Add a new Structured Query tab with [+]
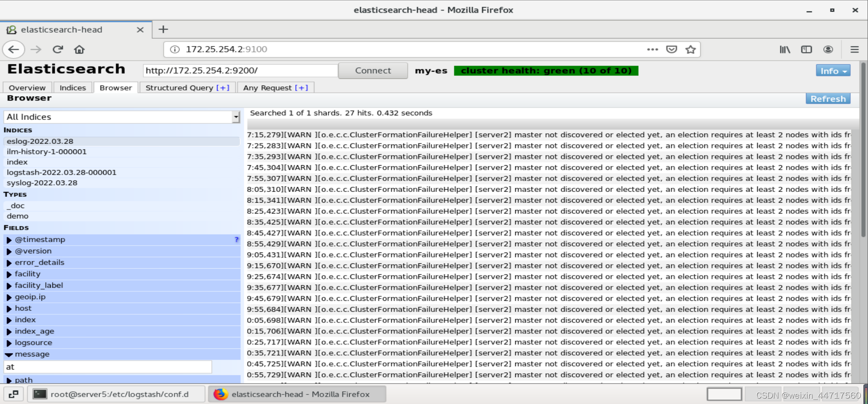868x404 pixels. click(223, 88)
